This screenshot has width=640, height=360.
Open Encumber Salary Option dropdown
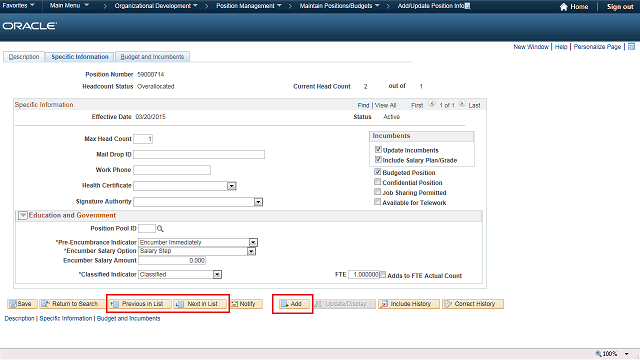(x=251, y=251)
